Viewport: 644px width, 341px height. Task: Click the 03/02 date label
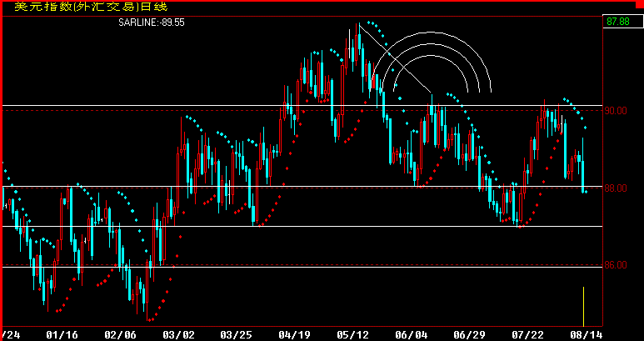point(178,334)
